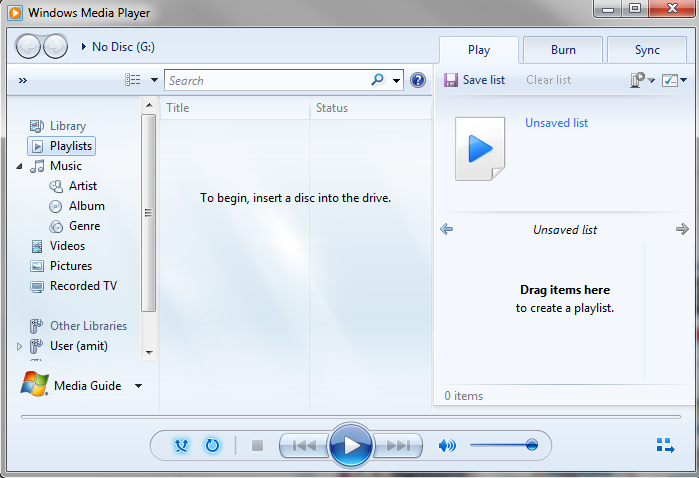699x478 pixels.
Task: Toggle shuffle mode
Action: pos(181,445)
